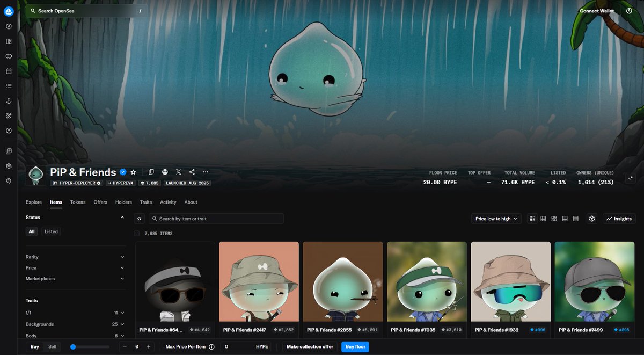Select the compact table view icon
This screenshot has height=355, width=644.
(575, 219)
